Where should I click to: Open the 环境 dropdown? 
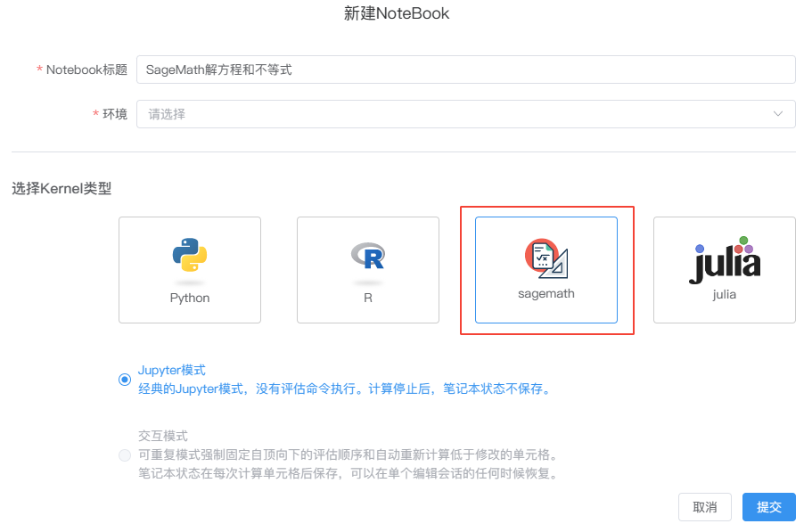point(463,114)
